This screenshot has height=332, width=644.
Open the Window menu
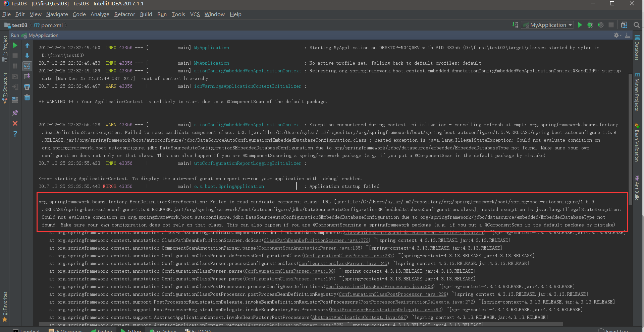coord(215,14)
